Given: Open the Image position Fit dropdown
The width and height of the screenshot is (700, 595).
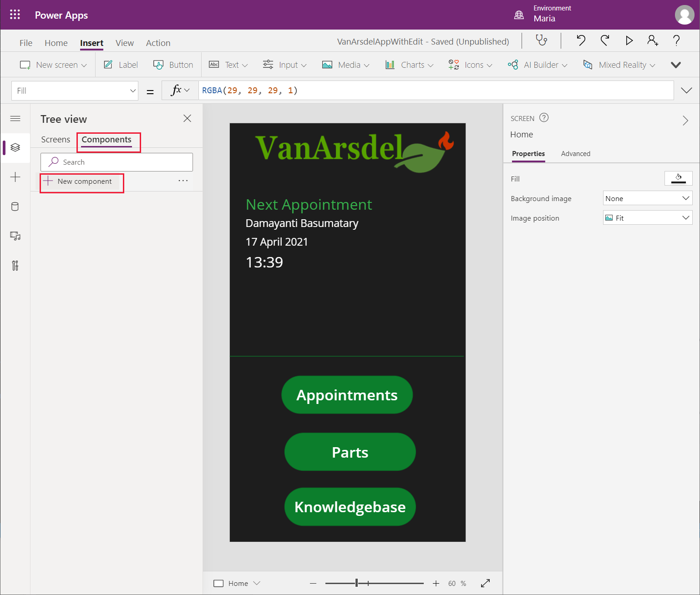Looking at the screenshot, I should coord(647,218).
